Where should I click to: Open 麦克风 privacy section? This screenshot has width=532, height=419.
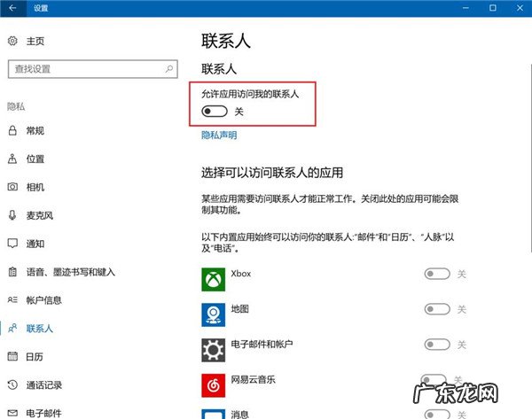40,215
